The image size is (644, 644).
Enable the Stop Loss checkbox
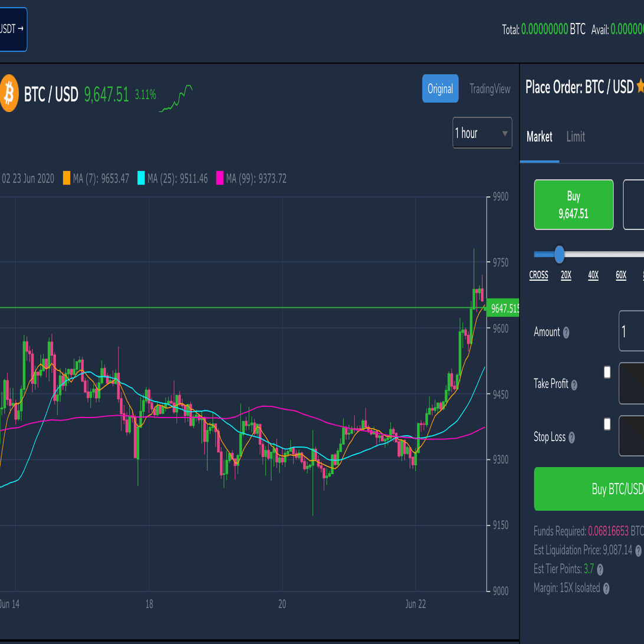tap(607, 424)
